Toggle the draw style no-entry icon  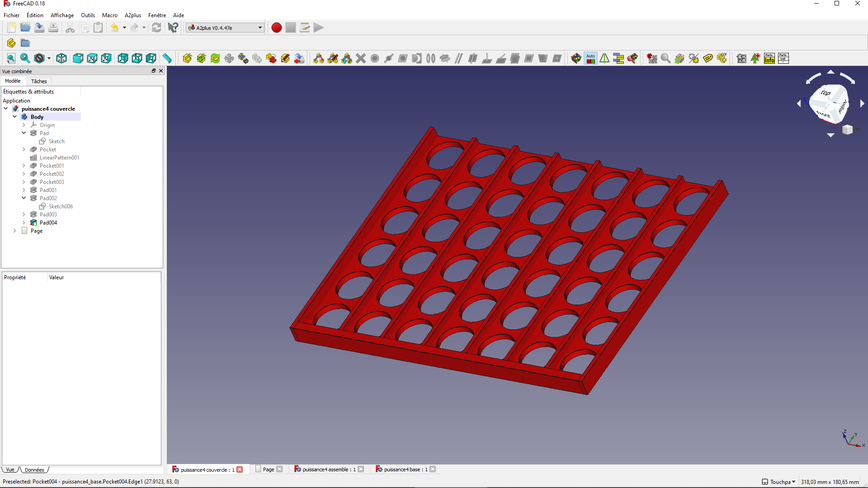tap(39, 58)
